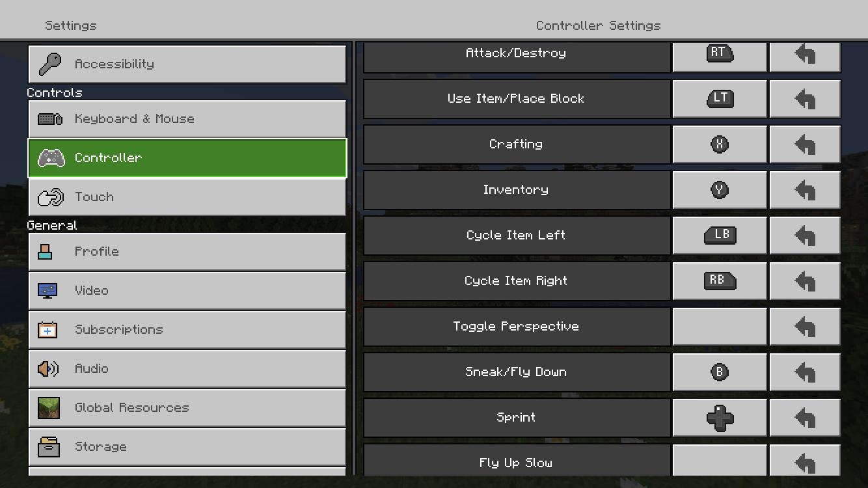Go to Profile settings
The image size is (868, 488).
[187, 252]
